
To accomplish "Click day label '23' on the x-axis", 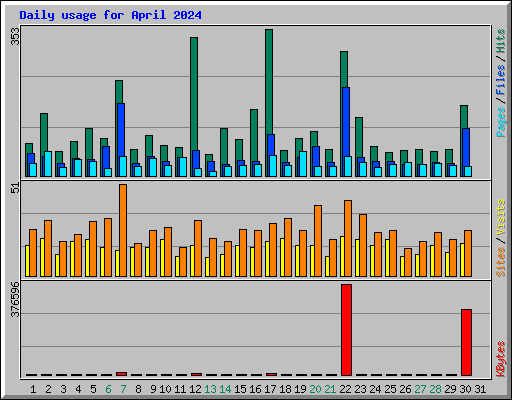I will pyautogui.click(x=360, y=389).
